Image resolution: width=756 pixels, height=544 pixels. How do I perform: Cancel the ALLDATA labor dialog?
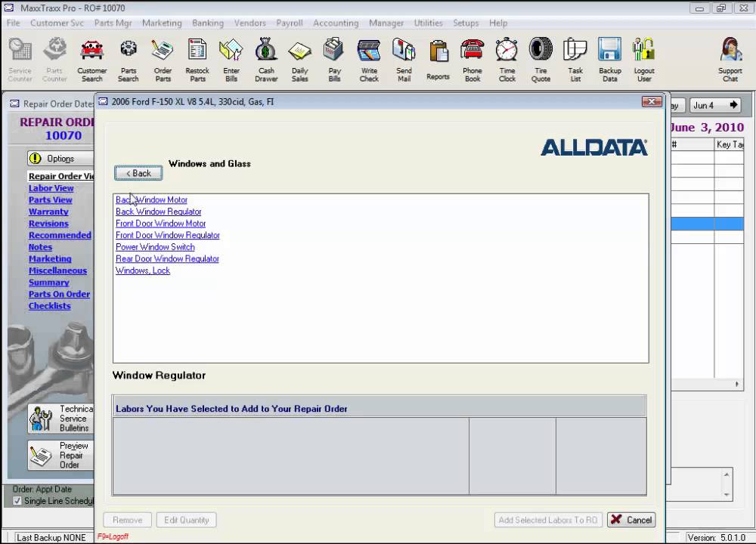pos(631,520)
